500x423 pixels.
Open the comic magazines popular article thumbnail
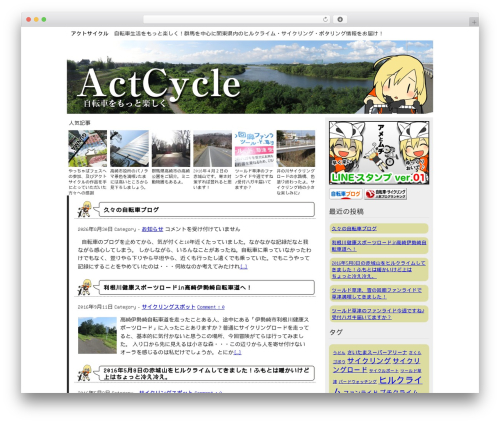[x=88, y=148]
